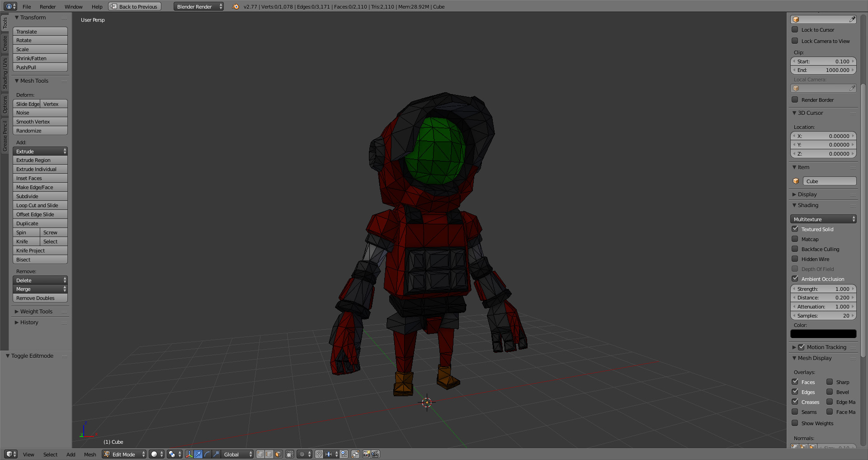The height and width of the screenshot is (460, 868).
Task: Click the black AO Color swatch
Action: tap(823, 334)
